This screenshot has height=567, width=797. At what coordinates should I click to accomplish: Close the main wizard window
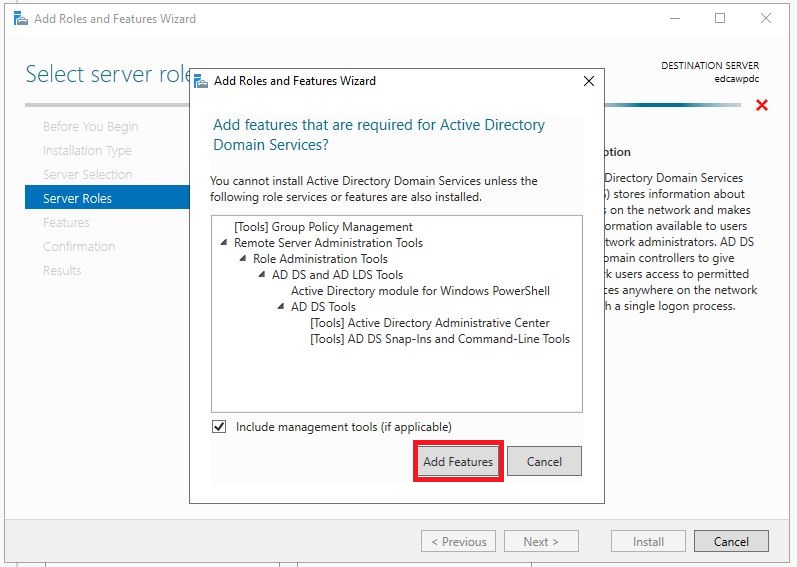765,19
